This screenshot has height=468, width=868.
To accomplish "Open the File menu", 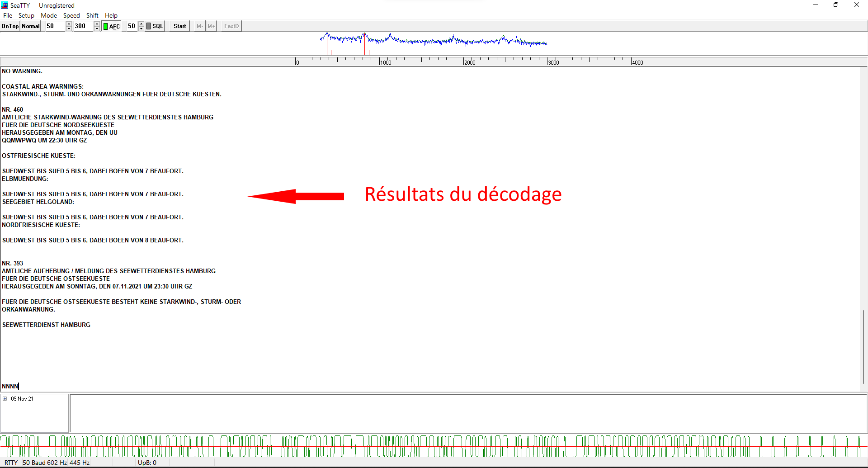I will [8, 15].
